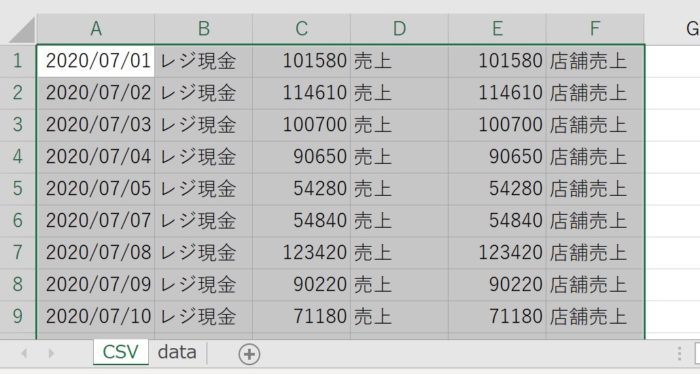Click cell with date 2020/07/05

click(96, 189)
